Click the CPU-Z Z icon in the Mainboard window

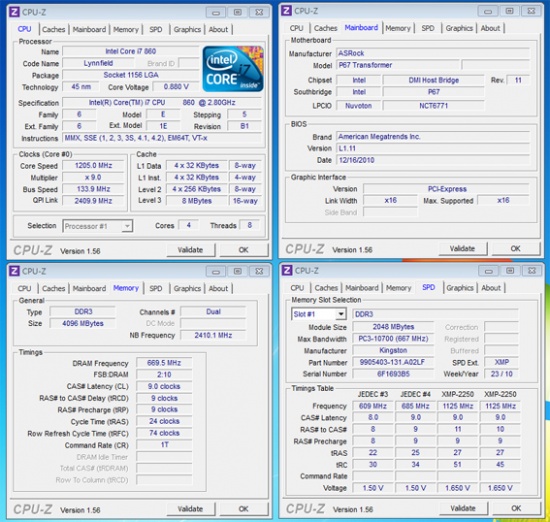(x=286, y=11)
